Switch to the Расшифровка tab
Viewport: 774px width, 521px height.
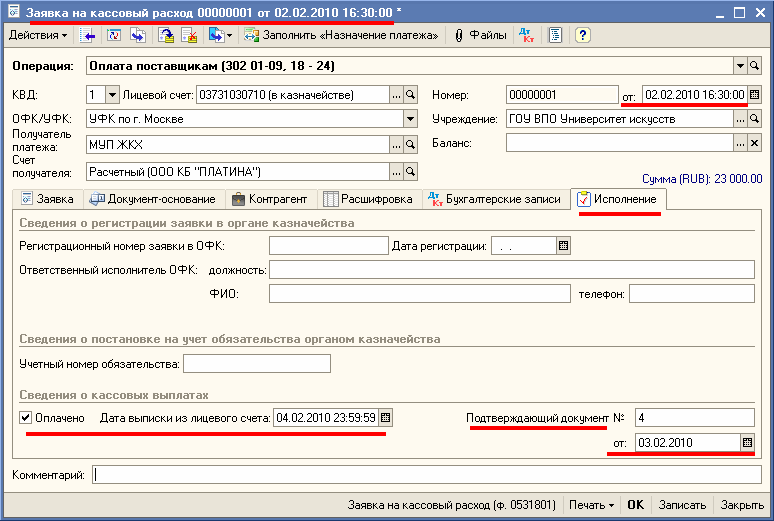pyautogui.click(x=368, y=199)
